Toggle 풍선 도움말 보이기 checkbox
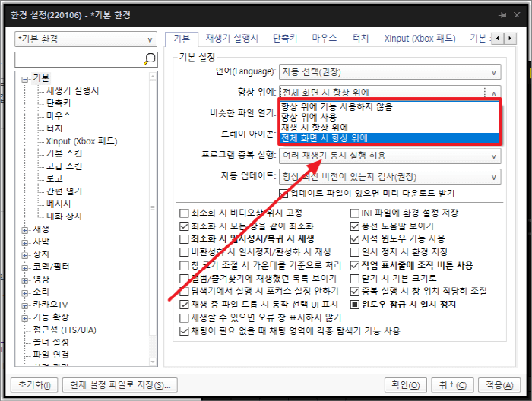Image resolution: width=532 pixels, height=401 pixels. pos(355,226)
